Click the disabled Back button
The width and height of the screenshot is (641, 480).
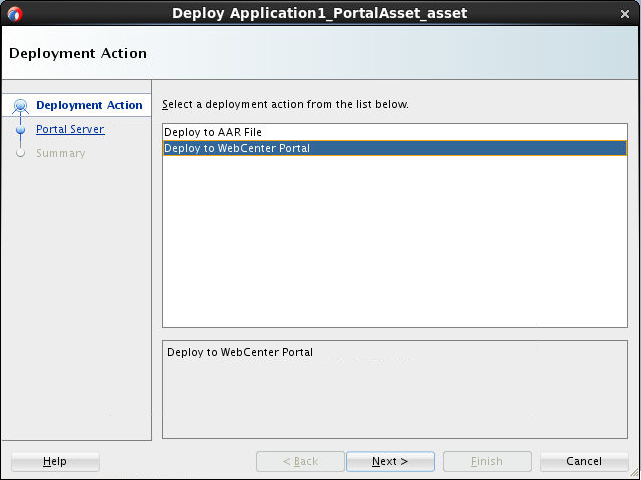300,461
